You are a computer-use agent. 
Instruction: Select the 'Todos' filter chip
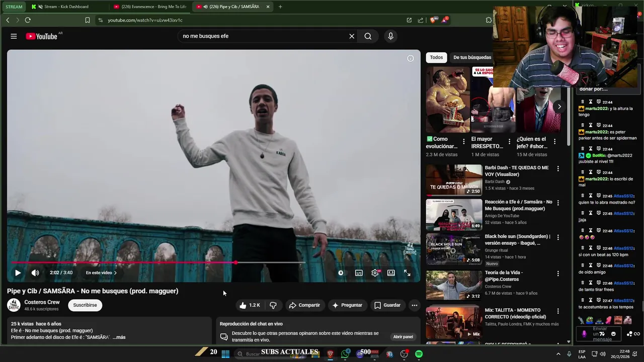436,57
